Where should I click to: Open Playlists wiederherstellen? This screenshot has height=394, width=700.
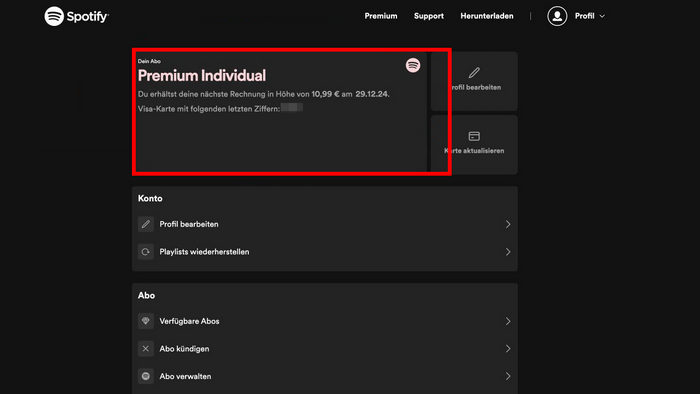pos(204,252)
